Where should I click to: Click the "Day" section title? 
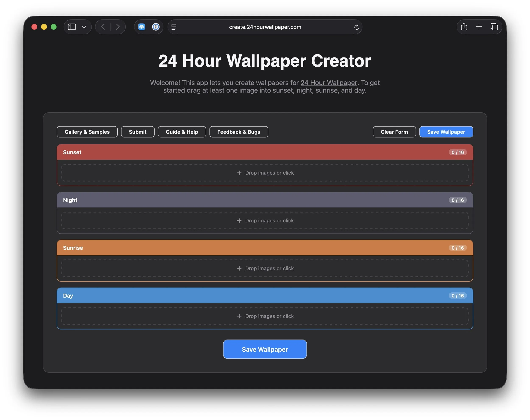point(68,296)
